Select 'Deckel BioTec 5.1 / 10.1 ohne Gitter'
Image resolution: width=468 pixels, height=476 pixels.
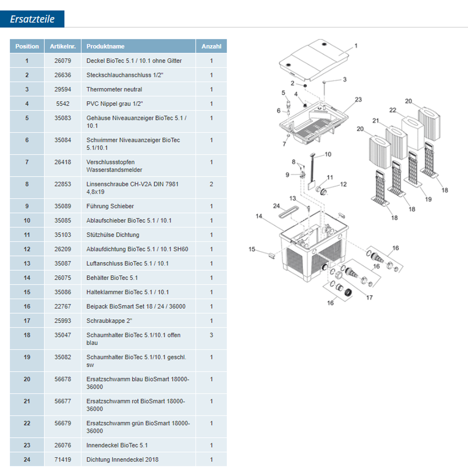[x=134, y=61]
